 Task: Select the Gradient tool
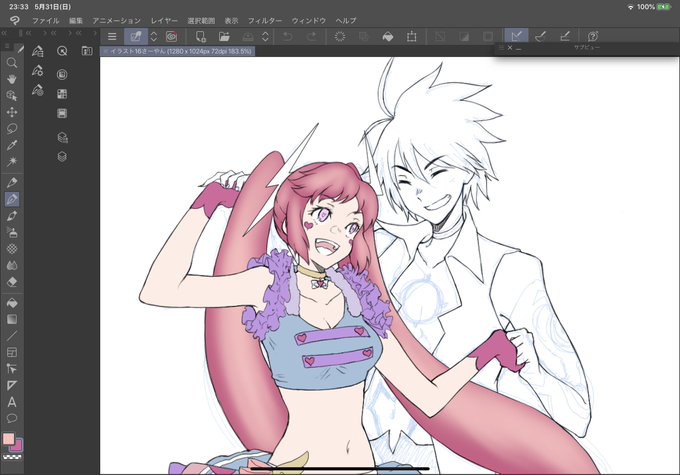point(12,319)
